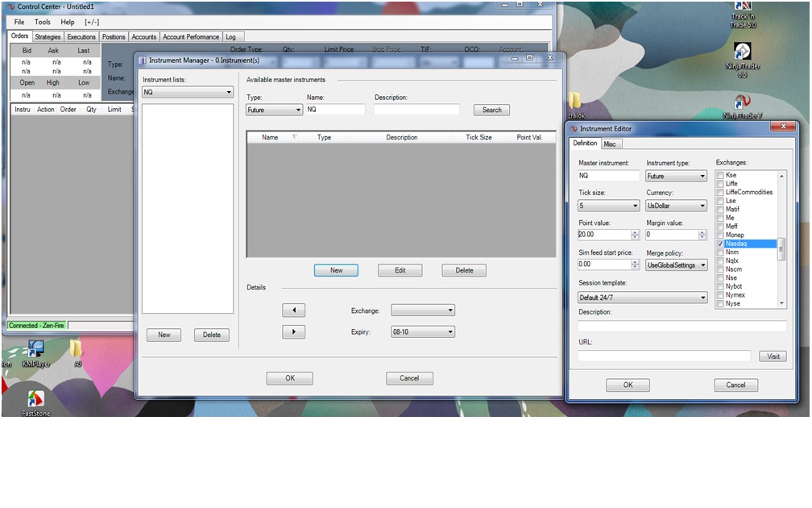Click right arrow button in Details
This screenshot has height=508, width=812.
293,331
